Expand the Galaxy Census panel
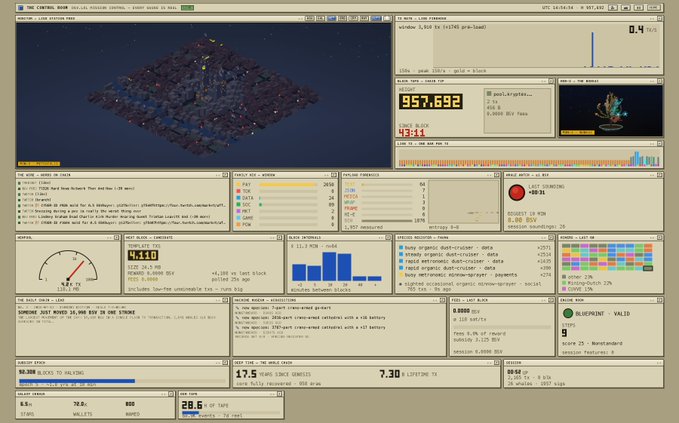The image size is (679, 423). (x=171, y=394)
